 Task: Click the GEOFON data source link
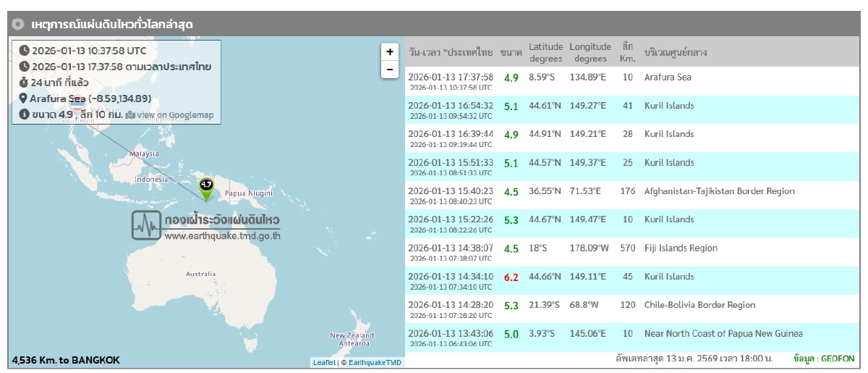838,359
